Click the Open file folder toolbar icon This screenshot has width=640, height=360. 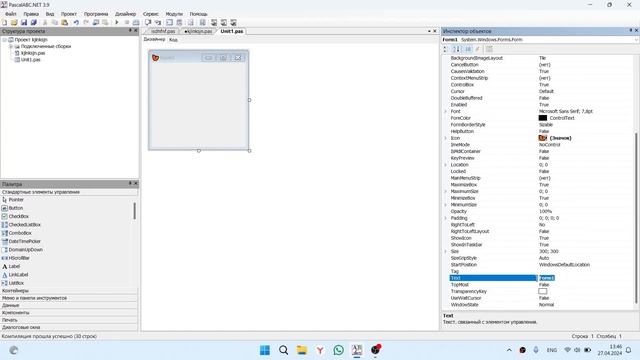[x=14, y=22]
